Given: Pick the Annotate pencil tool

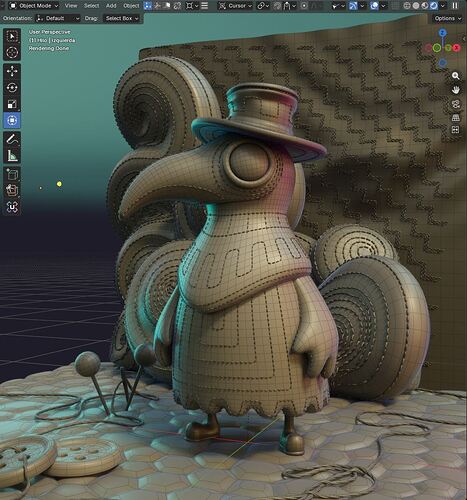Looking at the screenshot, I should pyautogui.click(x=12, y=139).
